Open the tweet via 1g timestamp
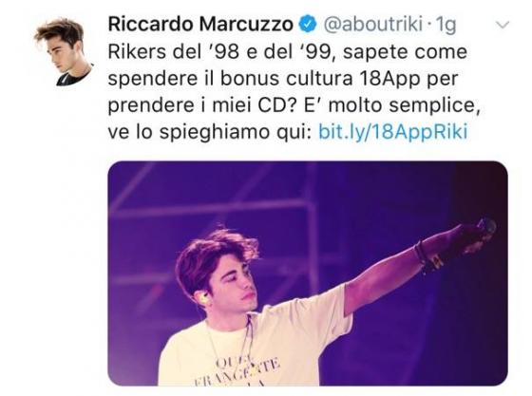The image size is (532, 396). [446, 25]
